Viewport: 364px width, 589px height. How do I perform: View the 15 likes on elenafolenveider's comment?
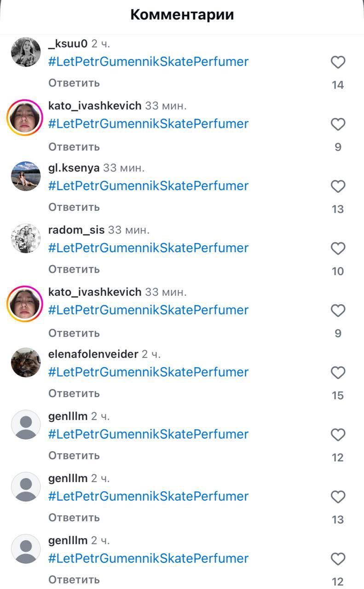338,395
